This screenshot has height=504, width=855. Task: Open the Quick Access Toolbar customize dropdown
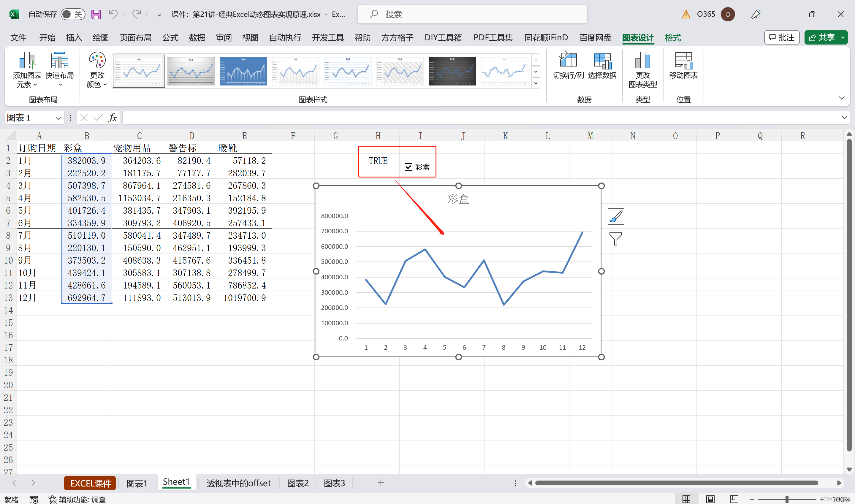(159, 14)
